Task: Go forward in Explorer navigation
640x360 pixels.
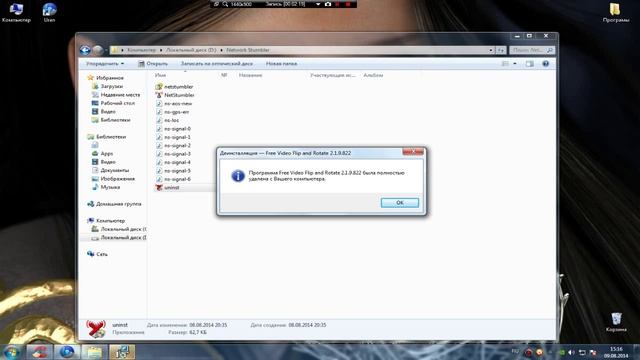Action: (97, 50)
